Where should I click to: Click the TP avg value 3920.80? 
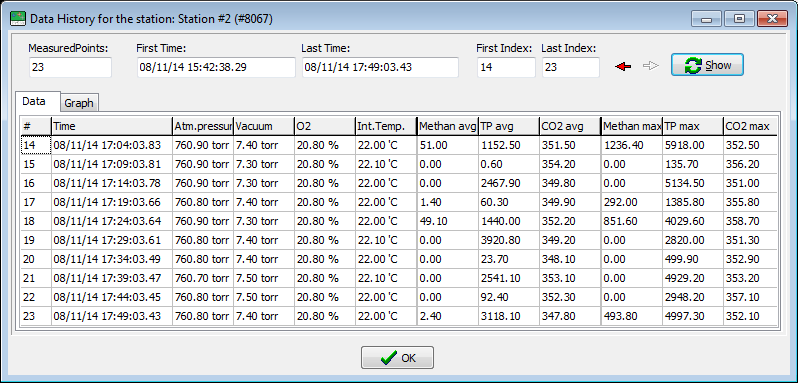click(509, 240)
